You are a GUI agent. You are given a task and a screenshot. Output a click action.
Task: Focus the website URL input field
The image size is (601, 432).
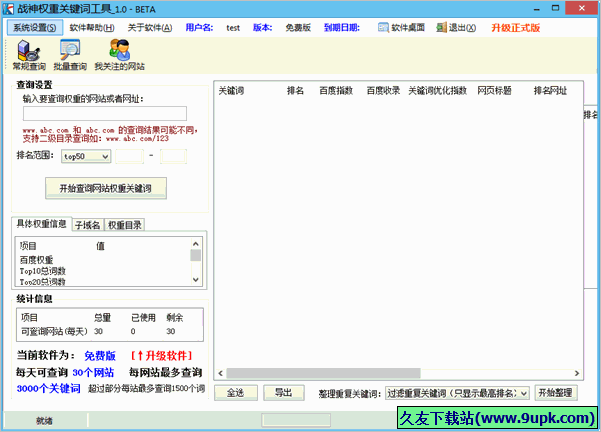coord(105,113)
